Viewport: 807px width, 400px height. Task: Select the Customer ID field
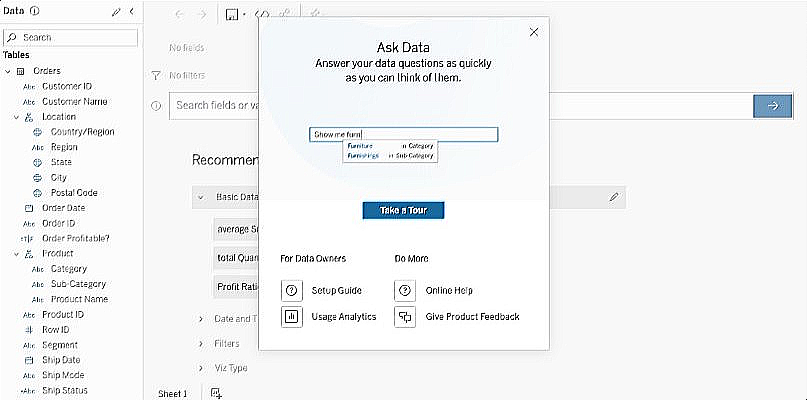coord(67,86)
